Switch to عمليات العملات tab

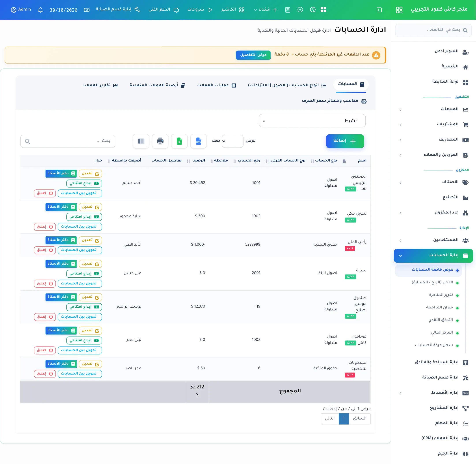pyautogui.click(x=217, y=85)
